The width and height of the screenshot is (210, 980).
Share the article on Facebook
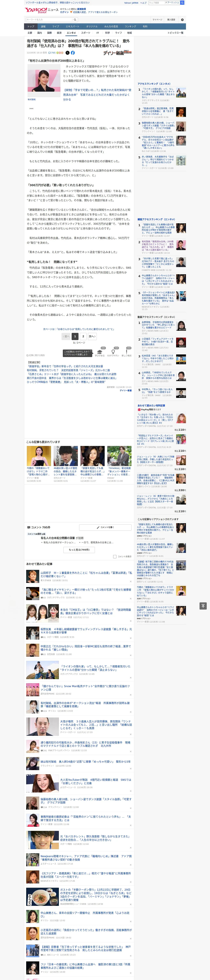click(x=73, y=53)
